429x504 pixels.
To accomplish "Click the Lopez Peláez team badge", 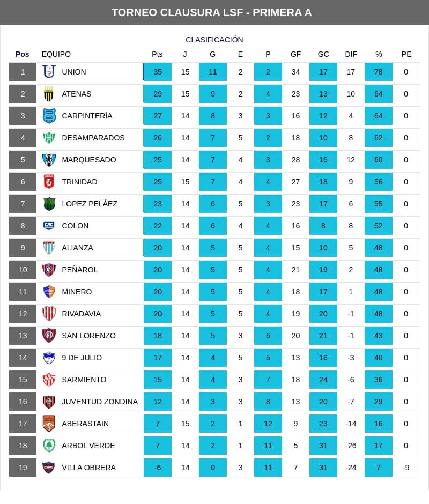I will pos(49,204).
